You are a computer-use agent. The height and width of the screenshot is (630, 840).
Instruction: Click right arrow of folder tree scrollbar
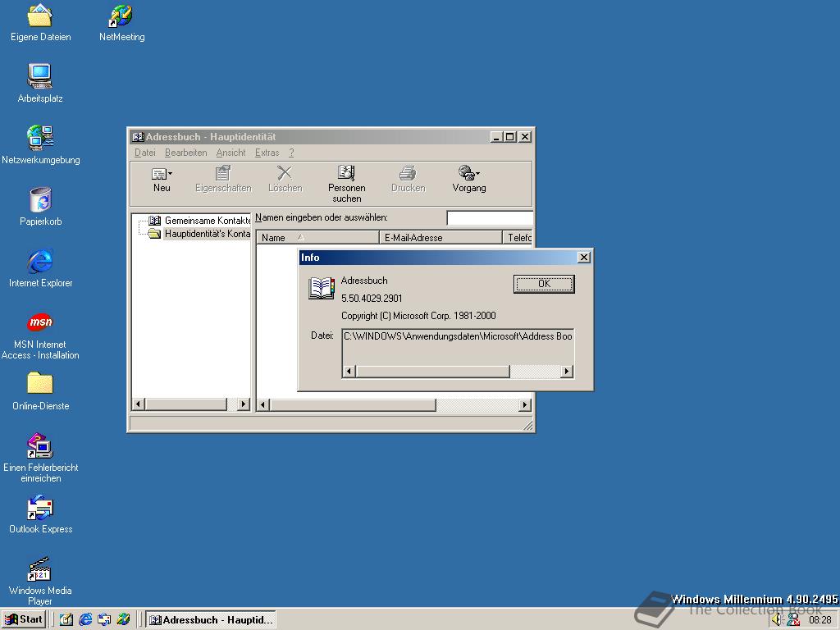tap(244, 404)
